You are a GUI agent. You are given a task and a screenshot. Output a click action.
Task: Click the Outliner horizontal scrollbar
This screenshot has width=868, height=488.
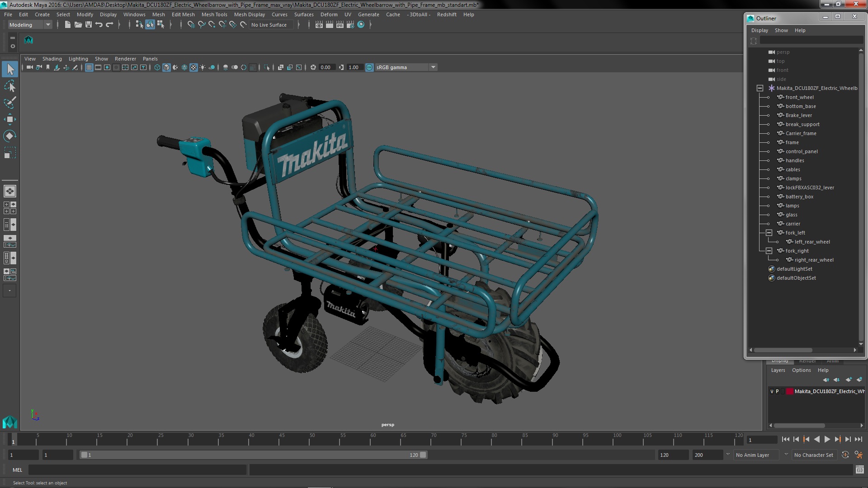[783, 350]
